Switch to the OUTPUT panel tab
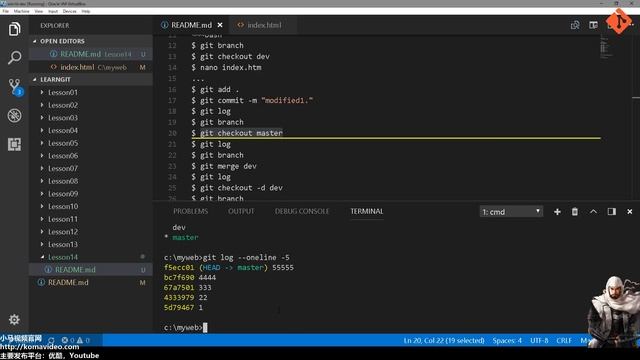640x360 pixels. 241,211
